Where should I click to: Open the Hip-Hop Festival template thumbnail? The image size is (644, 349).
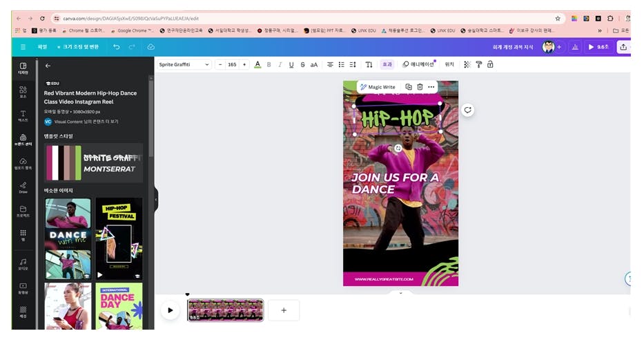(119, 239)
